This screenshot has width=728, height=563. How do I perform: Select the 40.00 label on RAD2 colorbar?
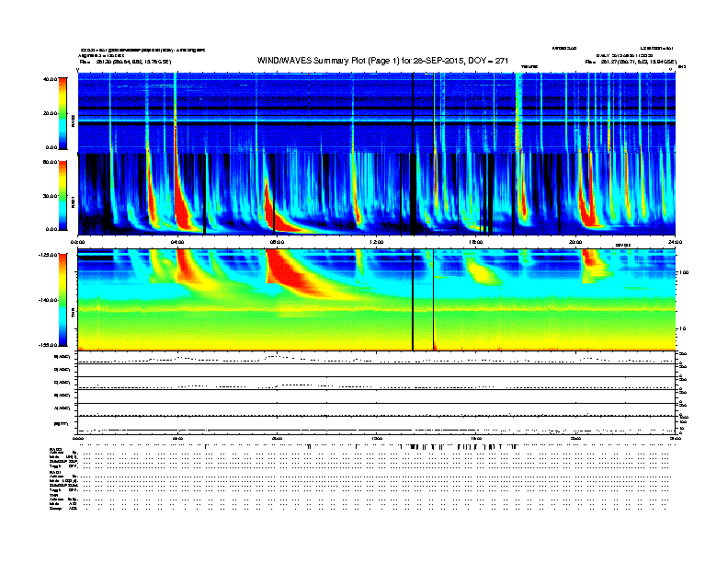(x=50, y=79)
